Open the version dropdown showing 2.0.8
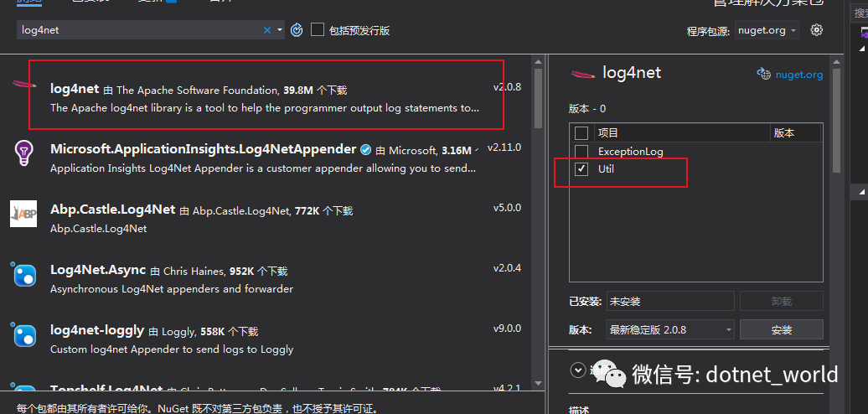 click(670, 330)
